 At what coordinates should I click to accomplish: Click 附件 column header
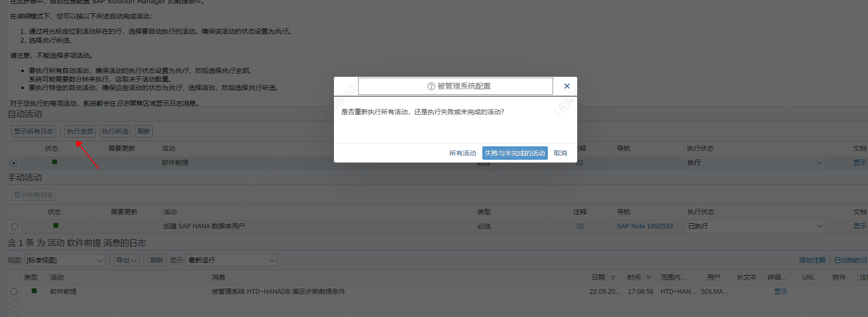(x=839, y=277)
